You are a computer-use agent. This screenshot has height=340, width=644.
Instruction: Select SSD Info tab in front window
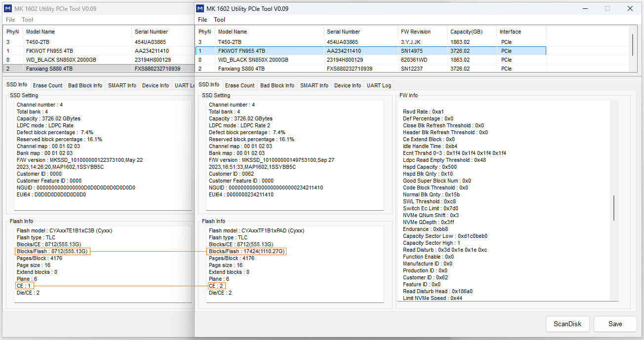pos(209,85)
